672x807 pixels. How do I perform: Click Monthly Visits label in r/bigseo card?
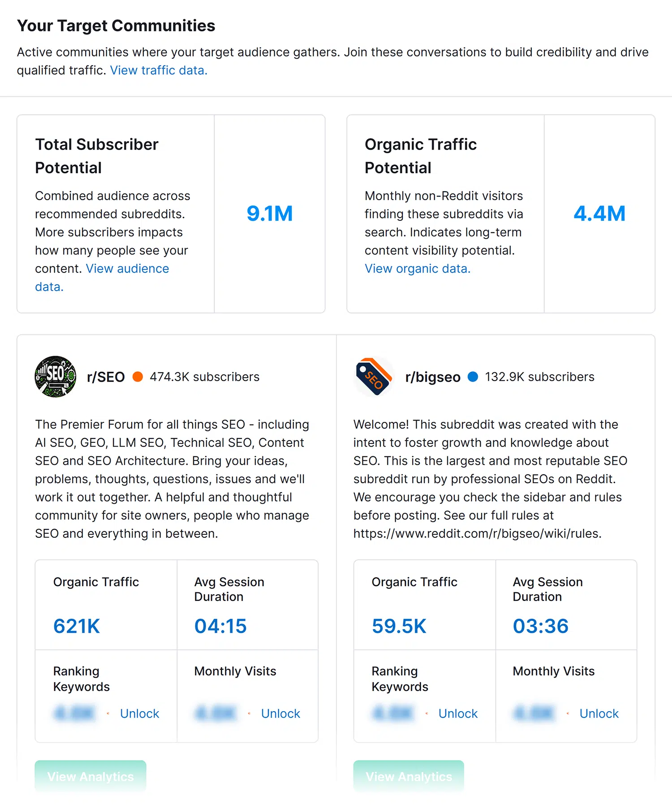pyautogui.click(x=554, y=671)
